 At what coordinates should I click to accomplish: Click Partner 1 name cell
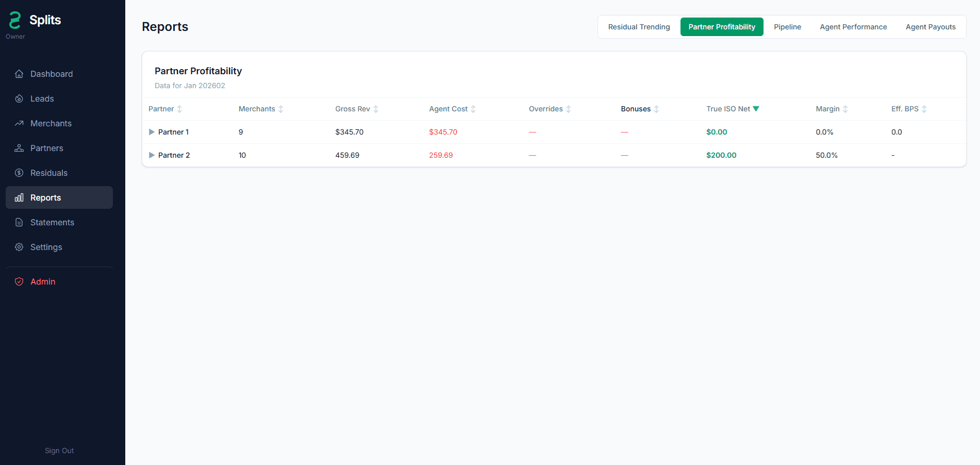174,132
